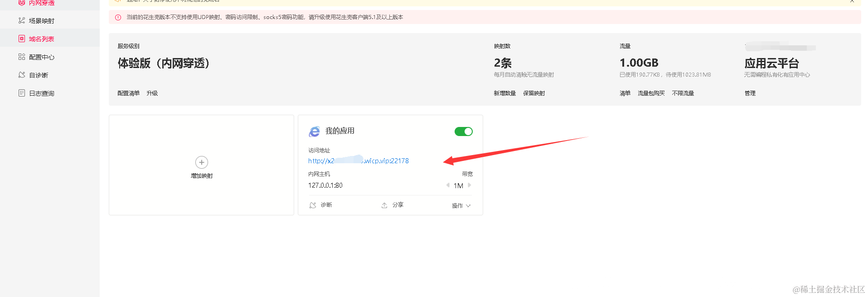Click the 日志查询 document icon
This screenshot has height=297, width=868.
click(x=22, y=93)
